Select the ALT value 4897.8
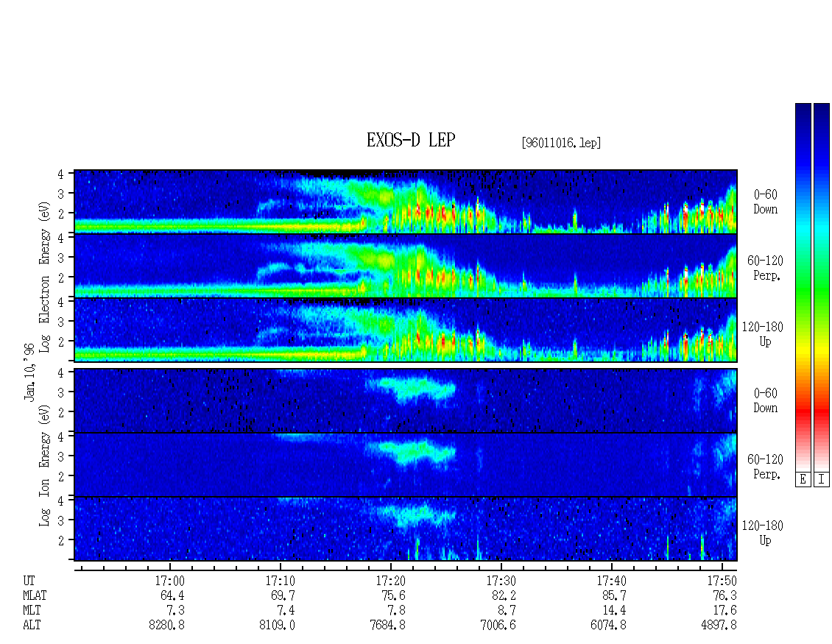 (719, 626)
